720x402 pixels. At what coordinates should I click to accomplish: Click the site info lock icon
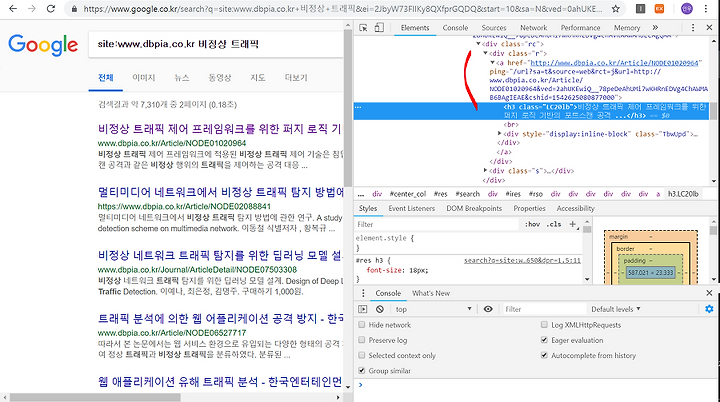[74, 9]
